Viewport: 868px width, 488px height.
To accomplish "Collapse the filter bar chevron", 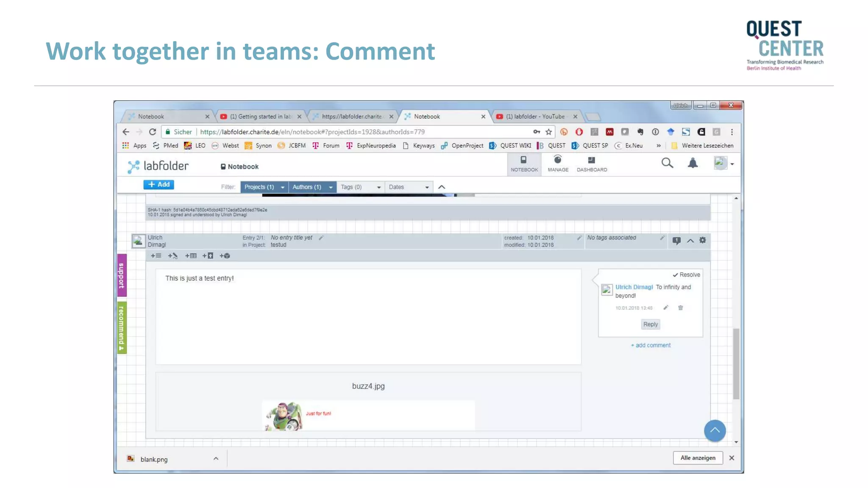I will tap(442, 187).
